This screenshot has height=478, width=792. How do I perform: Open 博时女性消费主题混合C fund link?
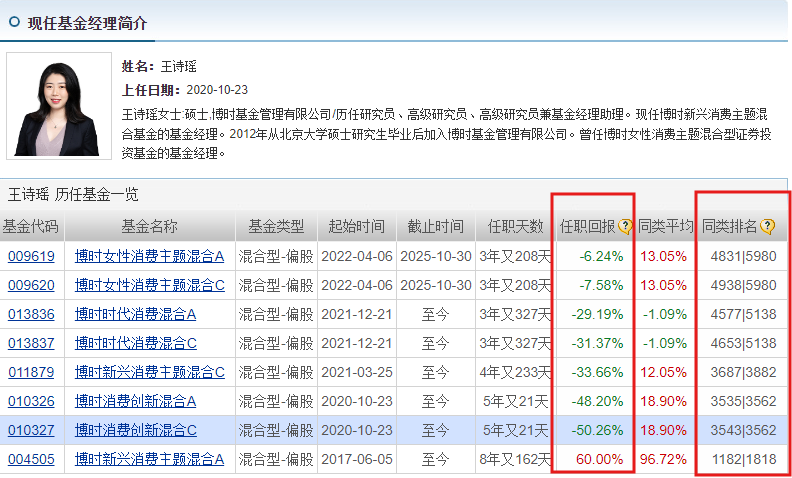(x=150, y=285)
